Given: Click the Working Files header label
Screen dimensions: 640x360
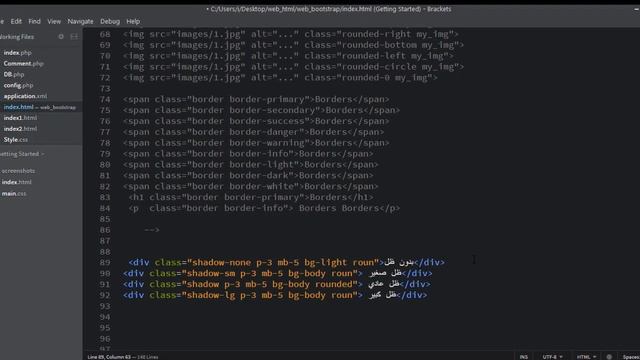Looking at the screenshot, I should pyautogui.click(x=17, y=37).
